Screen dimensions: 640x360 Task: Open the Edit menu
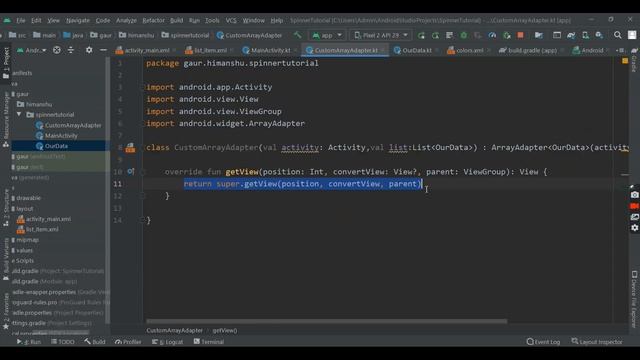(36, 20)
